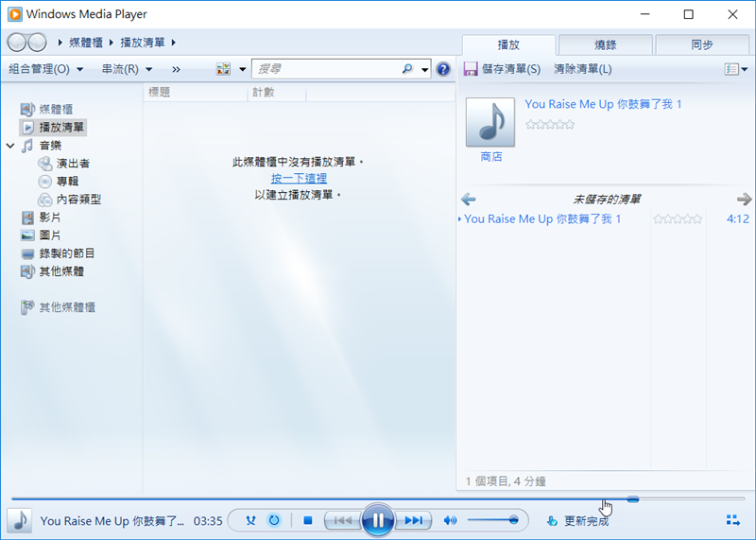The height and width of the screenshot is (540, 756).
Task: Click the 未儲存的清單 list title
Action: click(x=607, y=200)
